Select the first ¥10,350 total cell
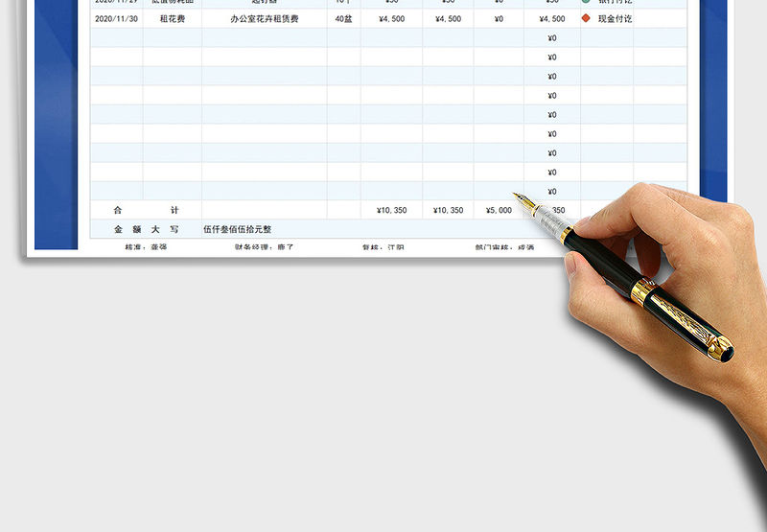 coord(391,210)
